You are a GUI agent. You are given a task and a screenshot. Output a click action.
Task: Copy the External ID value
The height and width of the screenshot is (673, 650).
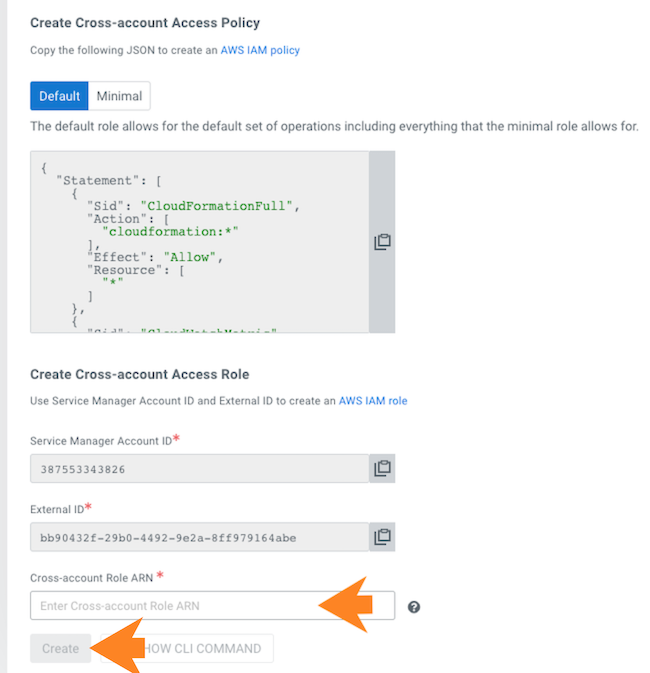click(382, 537)
